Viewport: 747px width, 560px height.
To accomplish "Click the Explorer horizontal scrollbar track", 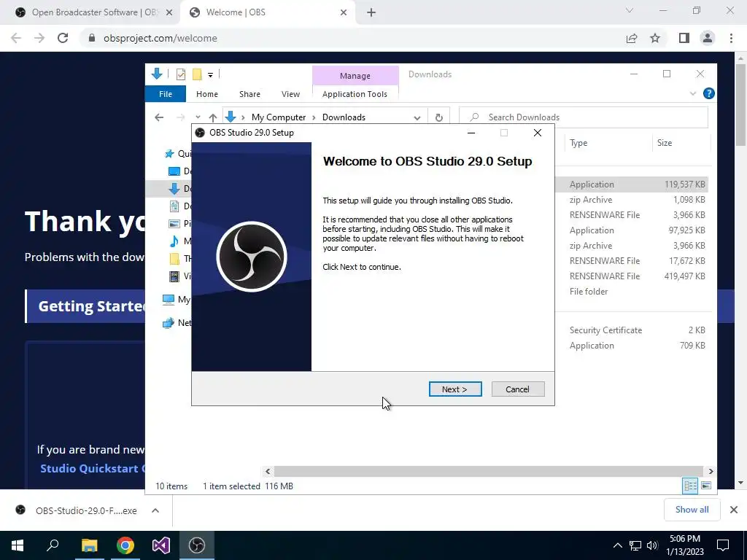I will [488, 472].
